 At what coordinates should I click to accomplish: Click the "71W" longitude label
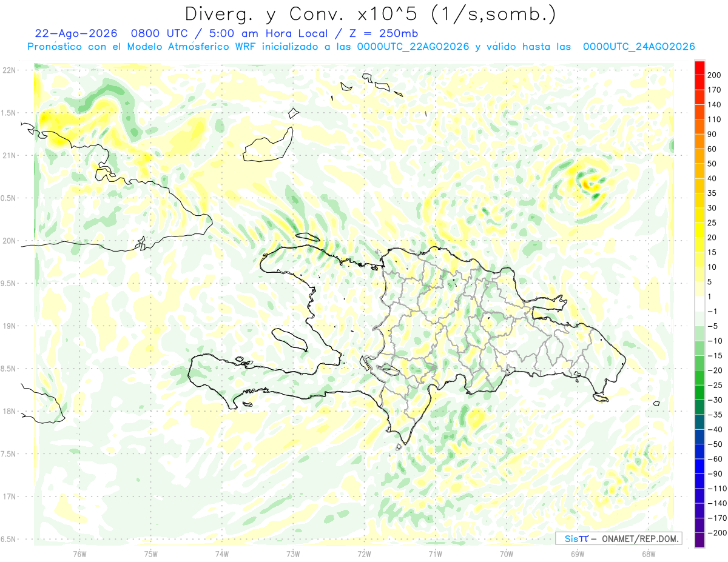click(435, 554)
